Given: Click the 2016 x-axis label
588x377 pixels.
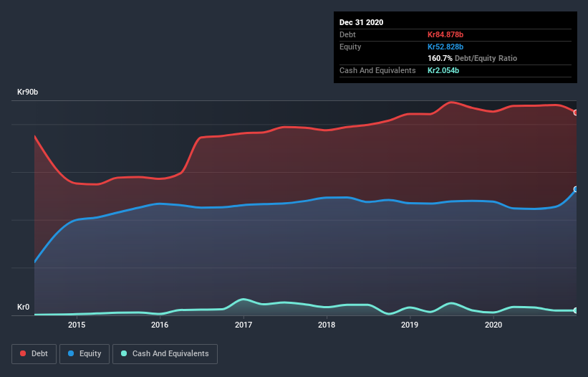Looking at the screenshot, I should pyautogui.click(x=160, y=325).
